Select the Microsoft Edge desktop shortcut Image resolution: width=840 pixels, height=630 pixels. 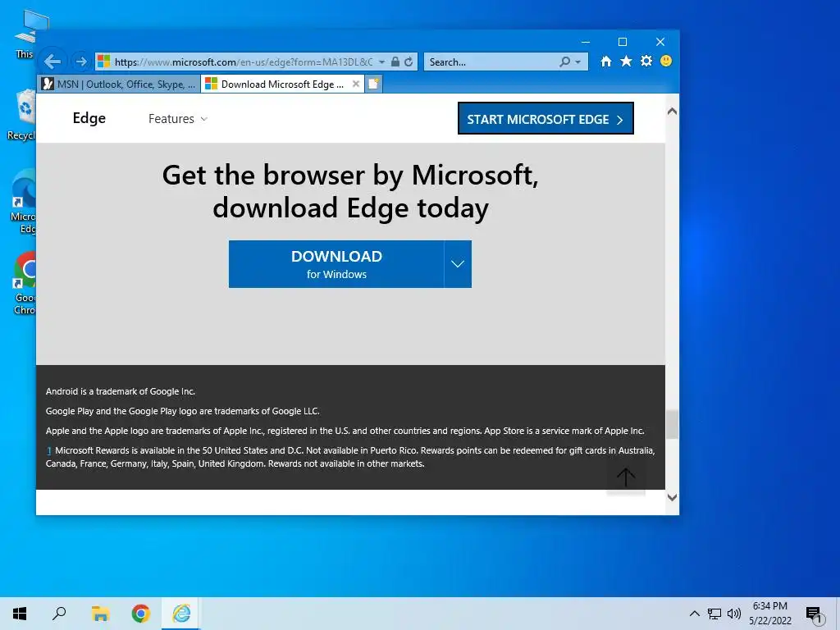[x=23, y=202]
